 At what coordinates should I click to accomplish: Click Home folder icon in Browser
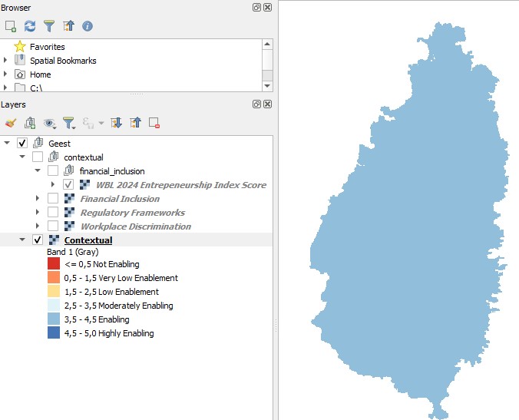(x=20, y=74)
